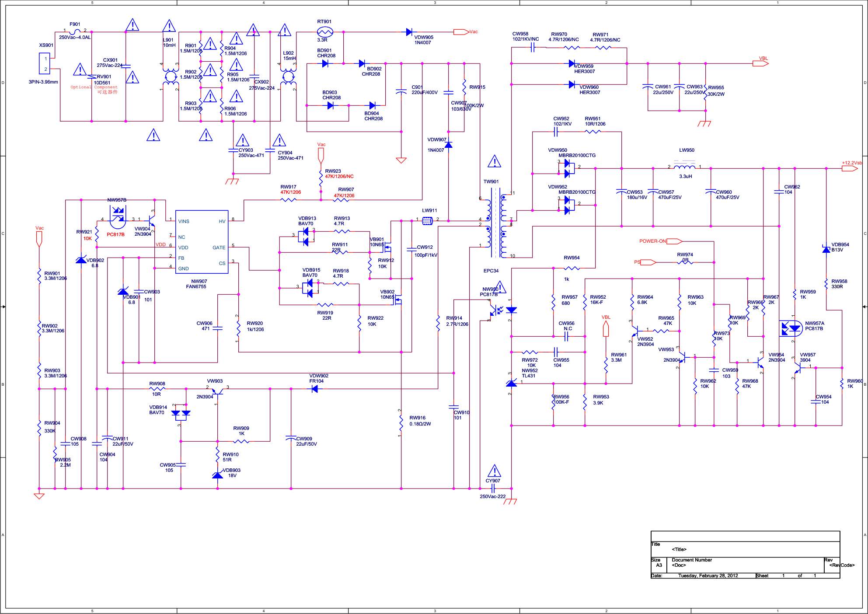The width and height of the screenshot is (868, 614).
Task: Select the VDW960 HER3007 diode
Action: pyautogui.click(x=572, y=84)
